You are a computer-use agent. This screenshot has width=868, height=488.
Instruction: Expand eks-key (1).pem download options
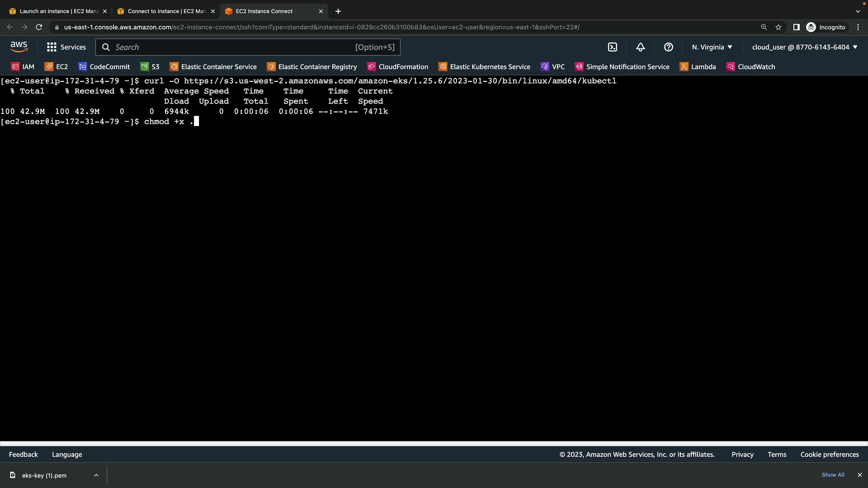coord(96,475)
